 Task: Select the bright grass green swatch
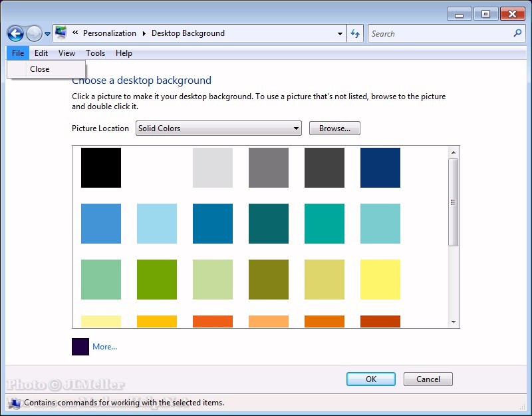[157, 280]
